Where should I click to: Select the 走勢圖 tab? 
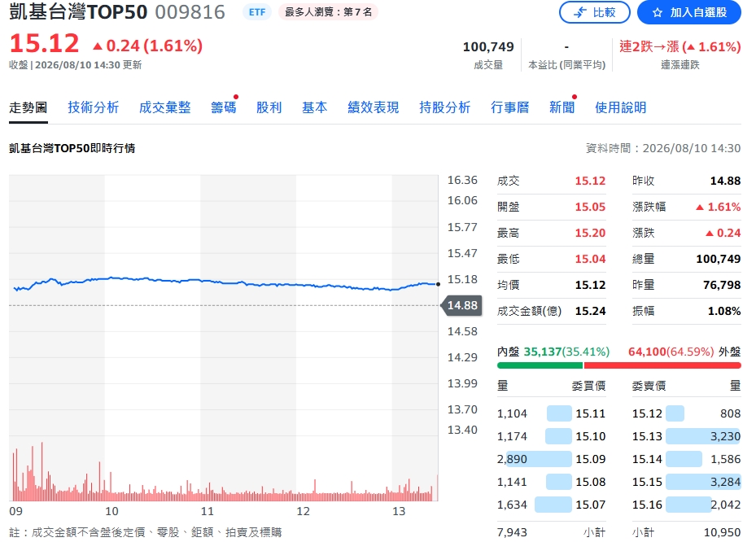(28, 107)
